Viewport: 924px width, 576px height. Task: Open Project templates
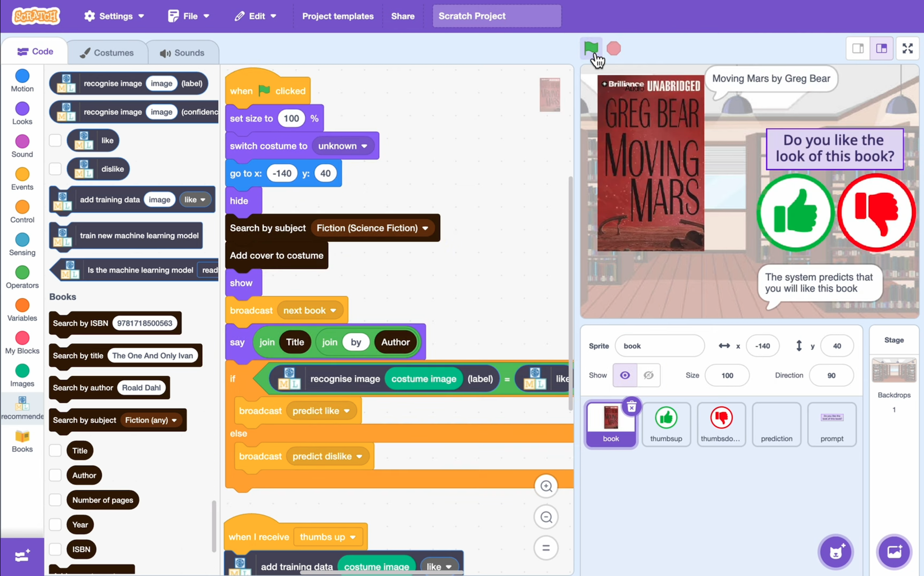pos(338,16)
